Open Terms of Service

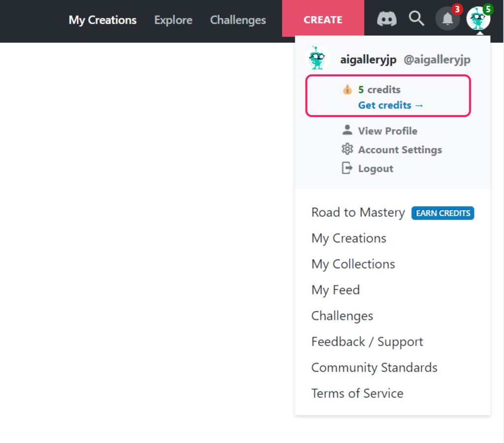357,393
